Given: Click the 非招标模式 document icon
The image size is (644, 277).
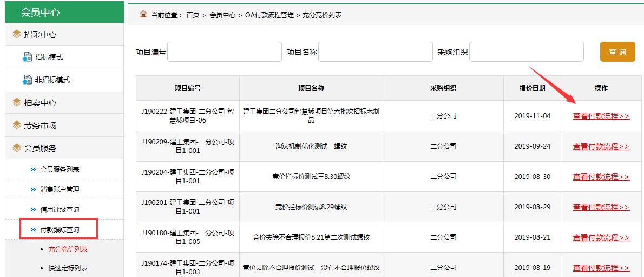Looking at the screenshot, I should click(27, 80).
